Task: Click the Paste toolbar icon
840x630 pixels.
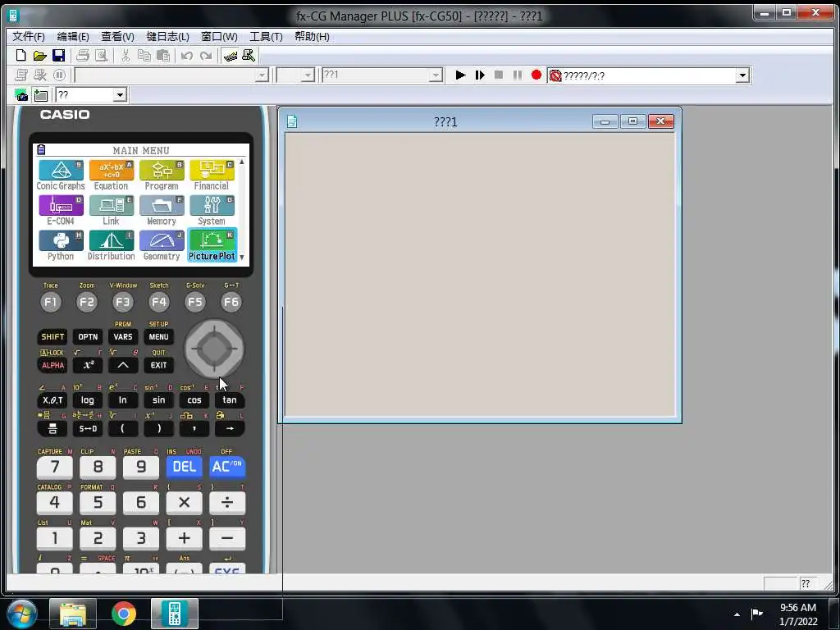Action: coord(163,55)
